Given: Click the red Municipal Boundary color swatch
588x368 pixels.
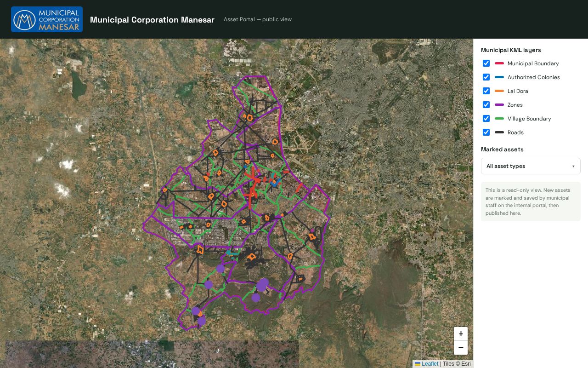Looking at the screenshot, I should (499, 63).
